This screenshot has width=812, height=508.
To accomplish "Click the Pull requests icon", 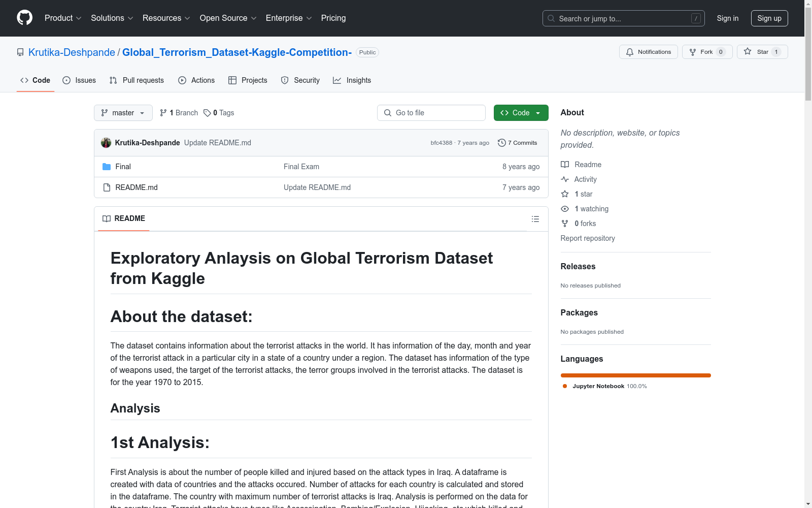I will pyautogui.click(x=113, y=80).
